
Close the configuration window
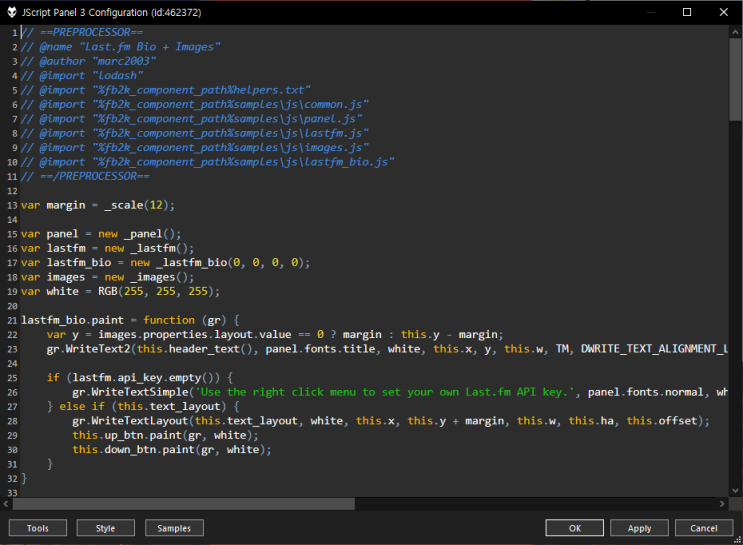[724, 12]
